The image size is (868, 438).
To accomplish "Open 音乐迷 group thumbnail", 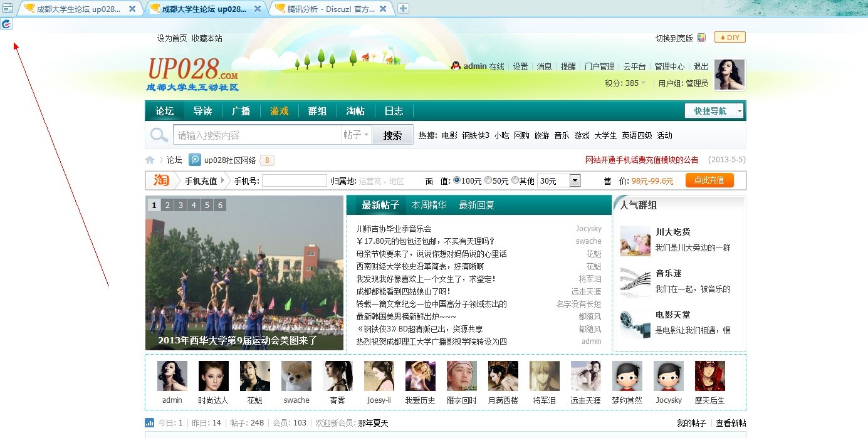I will tap(635, 283).
